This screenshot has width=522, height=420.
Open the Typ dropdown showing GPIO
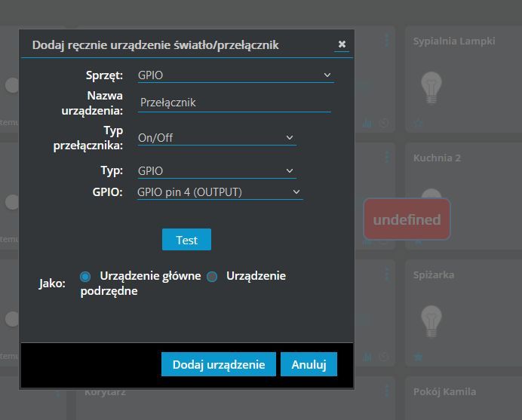click(x=217, y=170)
